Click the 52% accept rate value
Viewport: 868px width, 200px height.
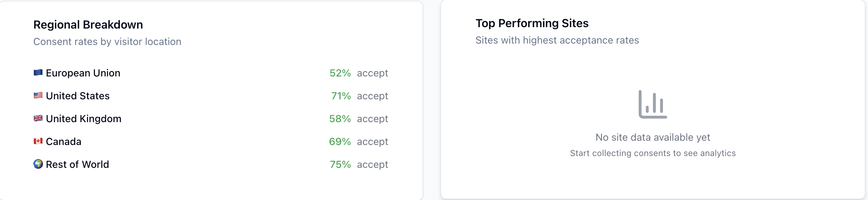click(x=340, y=73)
